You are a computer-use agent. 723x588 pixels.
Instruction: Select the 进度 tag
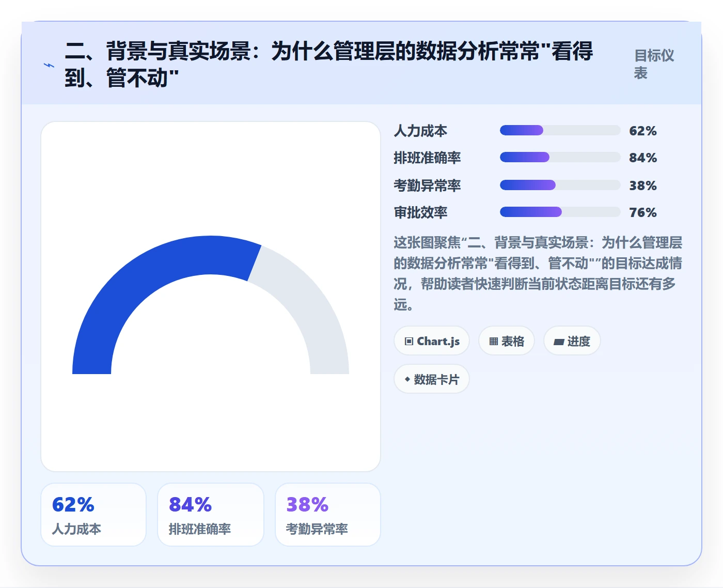point(572,341)
